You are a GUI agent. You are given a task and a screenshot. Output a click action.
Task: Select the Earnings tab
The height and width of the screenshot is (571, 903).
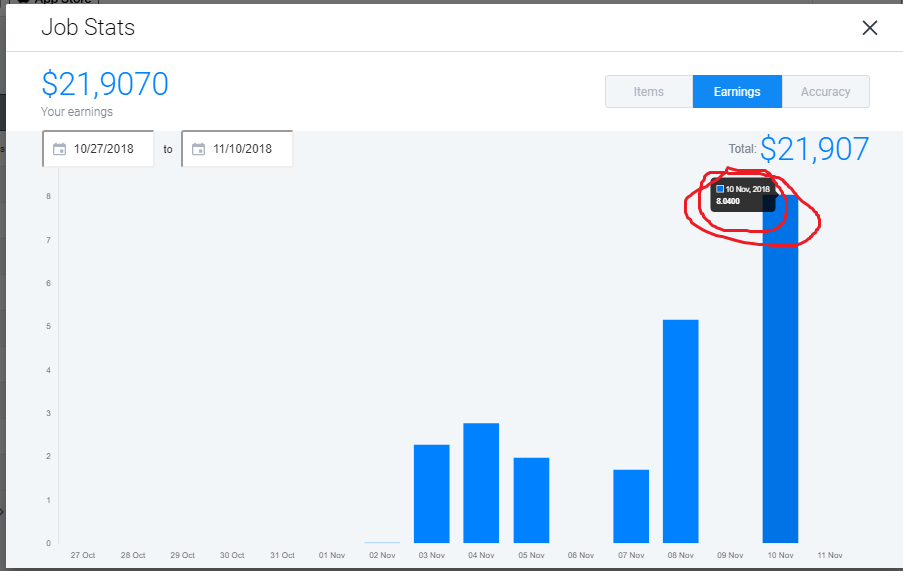737,92
